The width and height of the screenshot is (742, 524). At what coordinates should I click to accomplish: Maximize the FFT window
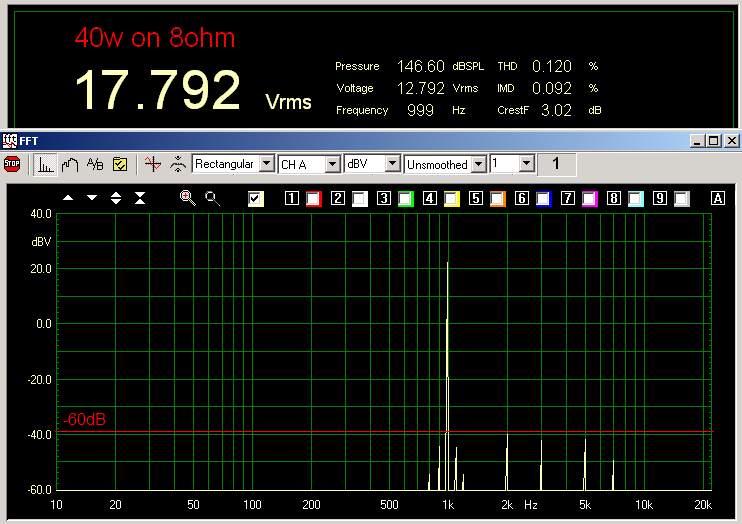(714, 141)
